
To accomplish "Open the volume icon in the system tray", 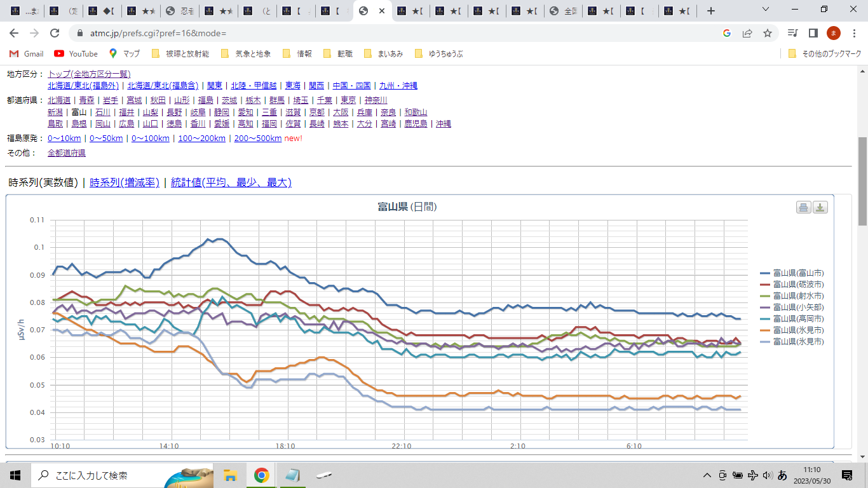I will 768,475.
